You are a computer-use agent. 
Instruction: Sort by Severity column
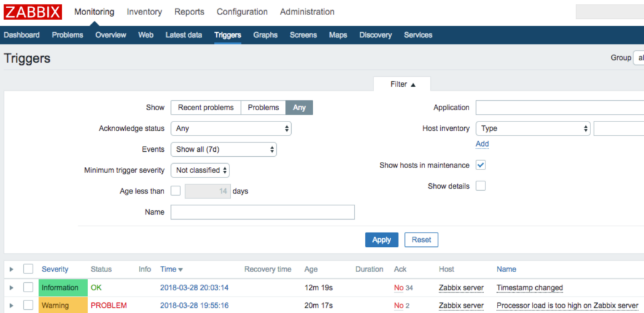[x=55, y=270]
